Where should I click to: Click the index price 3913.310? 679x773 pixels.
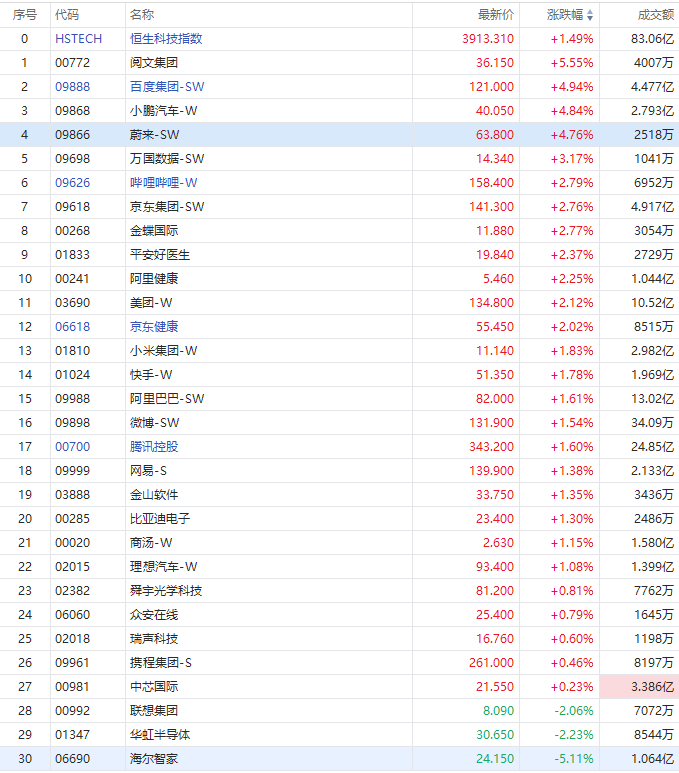click(488, 39)
